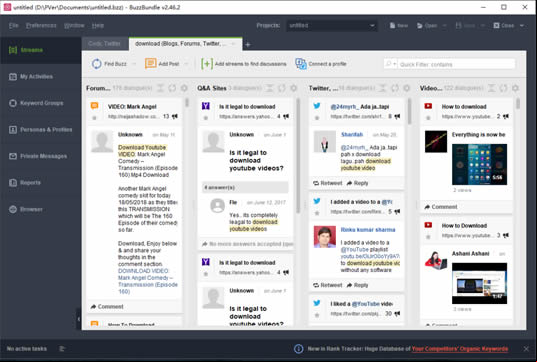Star the @24myrh_ tweet
537x362 pixels.
pyautogui.click(x=317, y=118)
